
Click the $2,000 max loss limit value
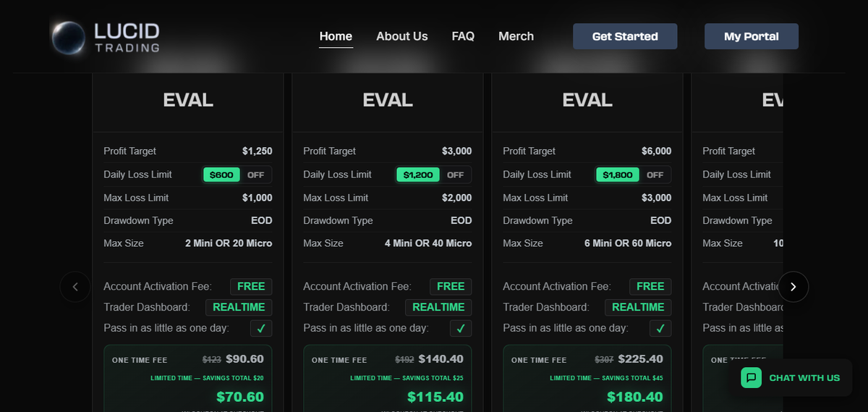(457, 198)
